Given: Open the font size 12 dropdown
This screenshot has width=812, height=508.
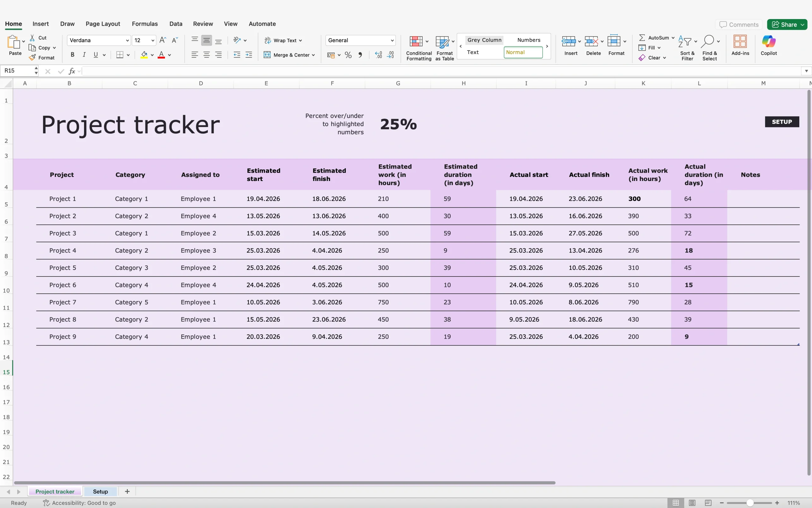Looking at the screenshot, I should click(153, 40).
